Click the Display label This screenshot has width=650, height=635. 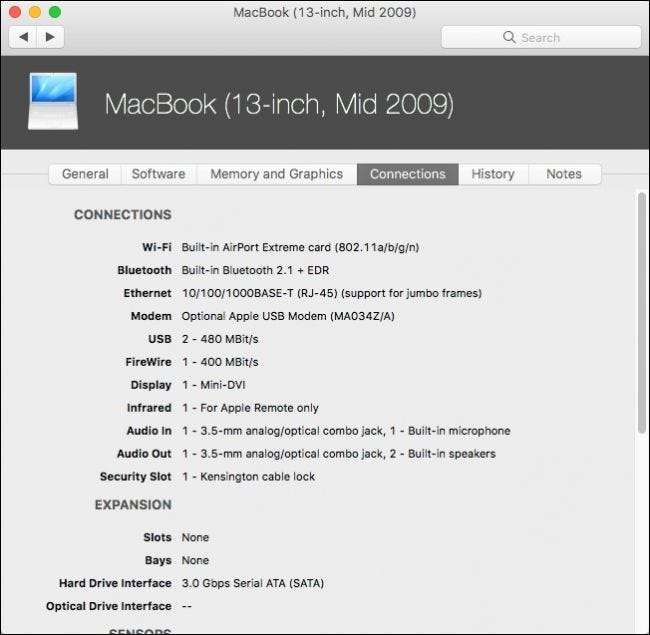[151, 385]
